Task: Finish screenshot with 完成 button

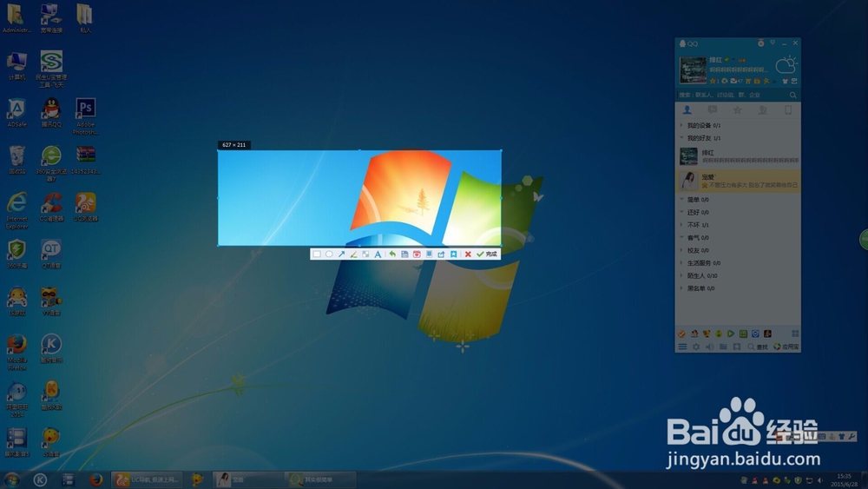Action: pyautogui.click(x=487, y=254)
